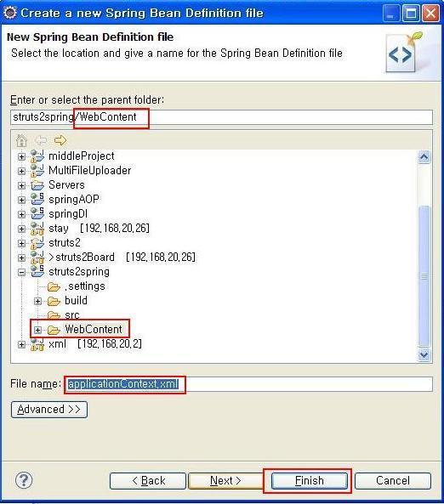Click the scroll down arrow in tree
Screen dimensions: 444x504
(424, 354)
